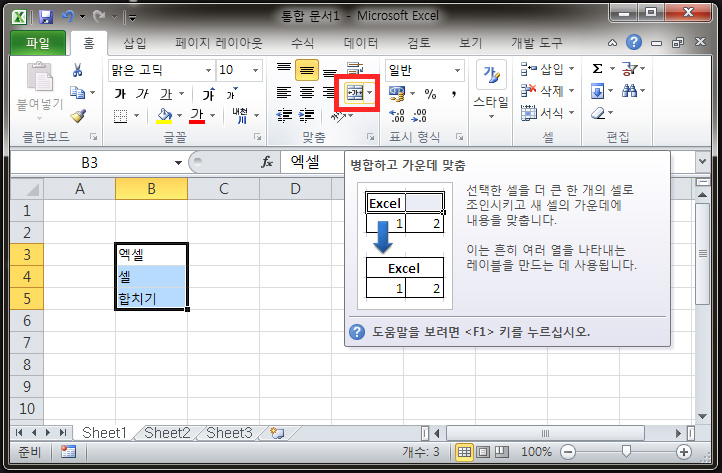722x473 pixels.
Task: Click Increase Decimal icon
Action: 397,116
